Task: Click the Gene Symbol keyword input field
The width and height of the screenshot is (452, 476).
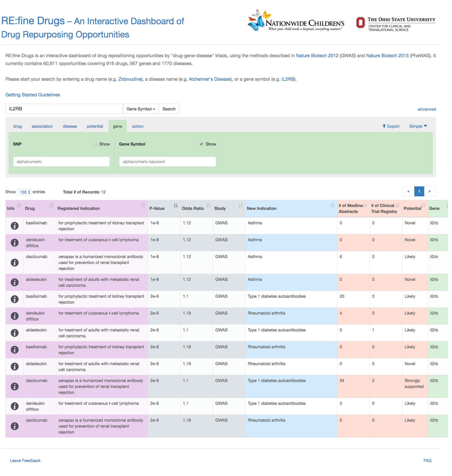Action: (167, 162)
